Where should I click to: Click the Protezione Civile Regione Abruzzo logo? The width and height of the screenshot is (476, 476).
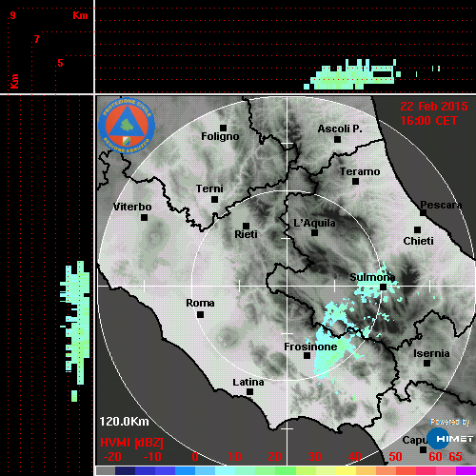[127, 126]
